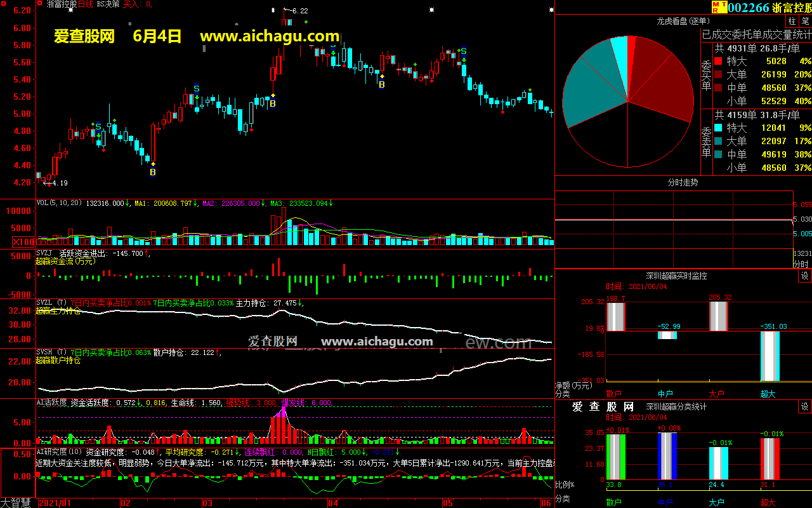Select the SVSH indicator label
This screenshot has width=812, height=508.
tap(52, 352)
